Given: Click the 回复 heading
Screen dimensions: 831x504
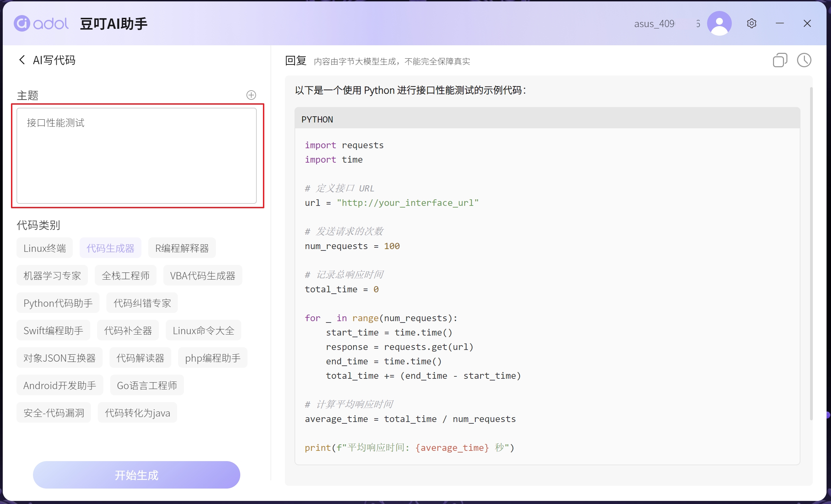Looking at the screenshot, I should pyautogui.click(x=296, y=61).
